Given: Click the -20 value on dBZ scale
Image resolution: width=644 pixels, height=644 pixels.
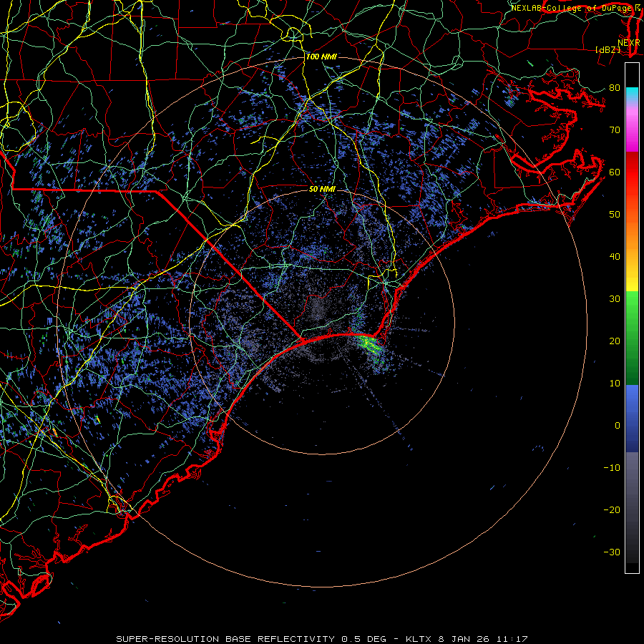Looking at the screenshot, I should [x=612, y=510].
